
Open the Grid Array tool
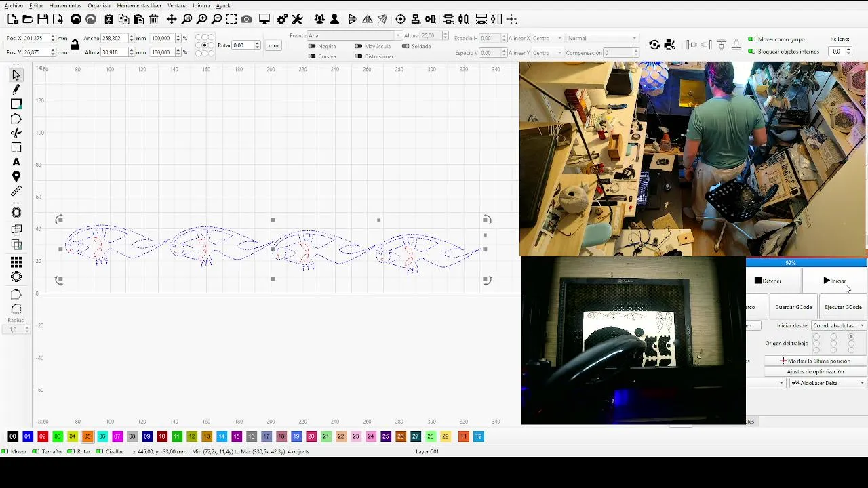16,262
